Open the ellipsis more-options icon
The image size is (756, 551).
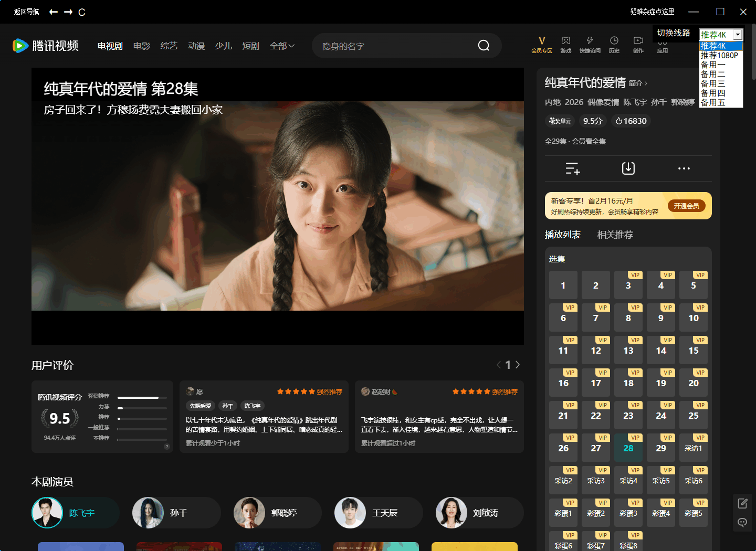point(684,168)
